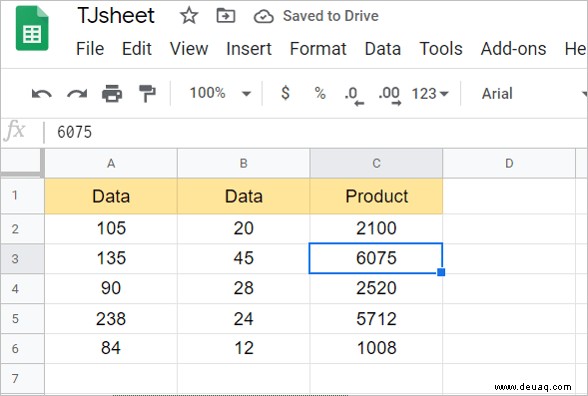Open the Data menu
Viewport: 588px width, 396px height.
[x=383, y=49]
